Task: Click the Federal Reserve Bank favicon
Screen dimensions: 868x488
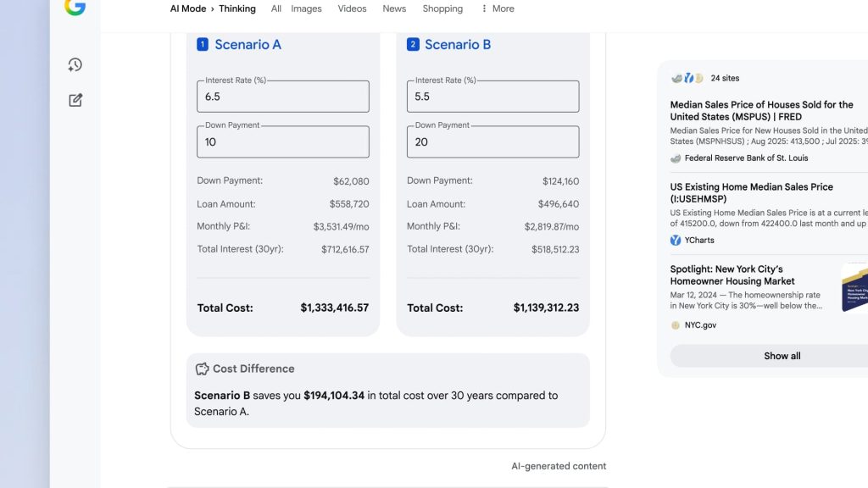Action: 676,158
